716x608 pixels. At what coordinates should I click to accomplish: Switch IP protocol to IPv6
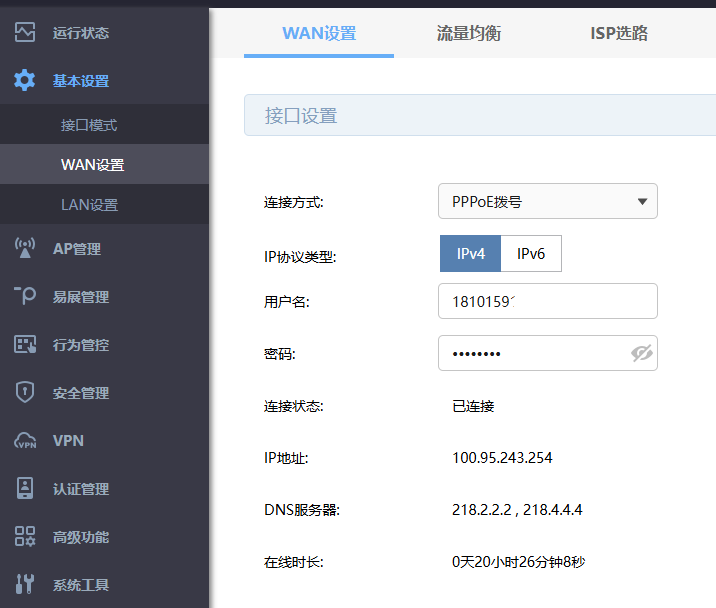point(531,254)
